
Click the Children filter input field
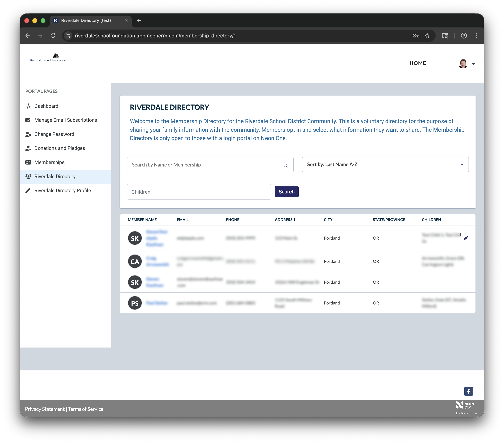pyautogui.click(x=199, y=192)
